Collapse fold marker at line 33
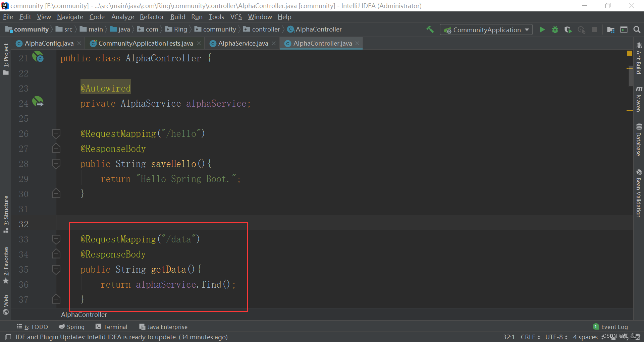644x342 pixels. coord(56,239)
